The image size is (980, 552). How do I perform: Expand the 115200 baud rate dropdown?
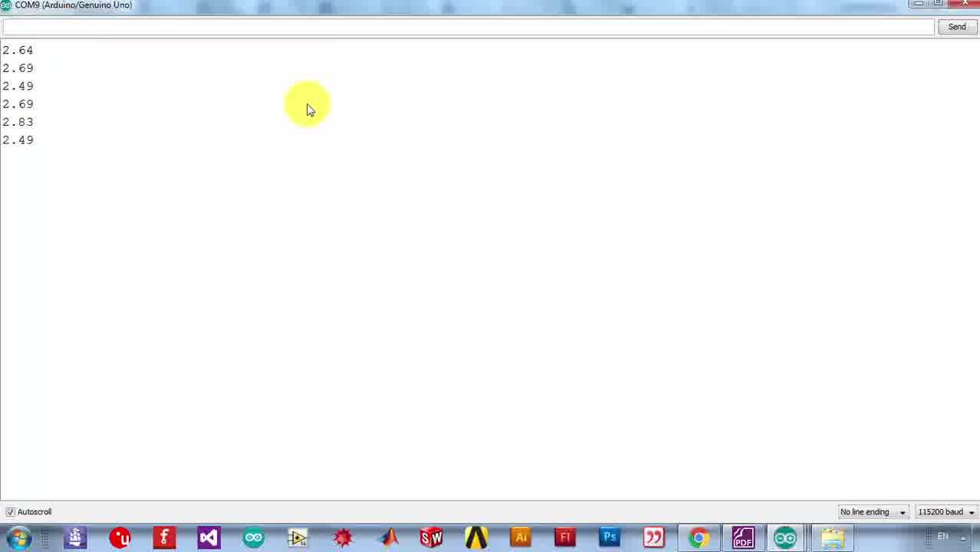pyautogui.click(x=946, y=512)
